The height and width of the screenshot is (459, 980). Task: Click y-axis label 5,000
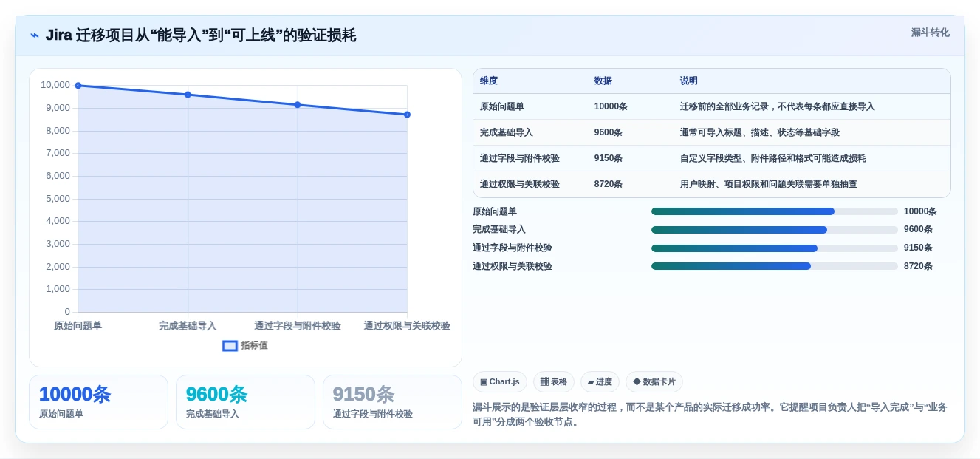point(58,198)
